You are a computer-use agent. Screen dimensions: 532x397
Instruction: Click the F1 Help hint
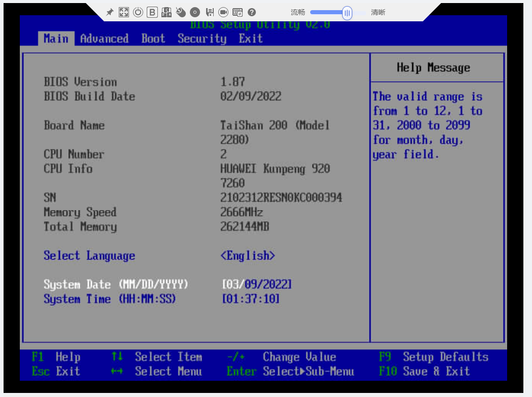click(x=56, y=357)
